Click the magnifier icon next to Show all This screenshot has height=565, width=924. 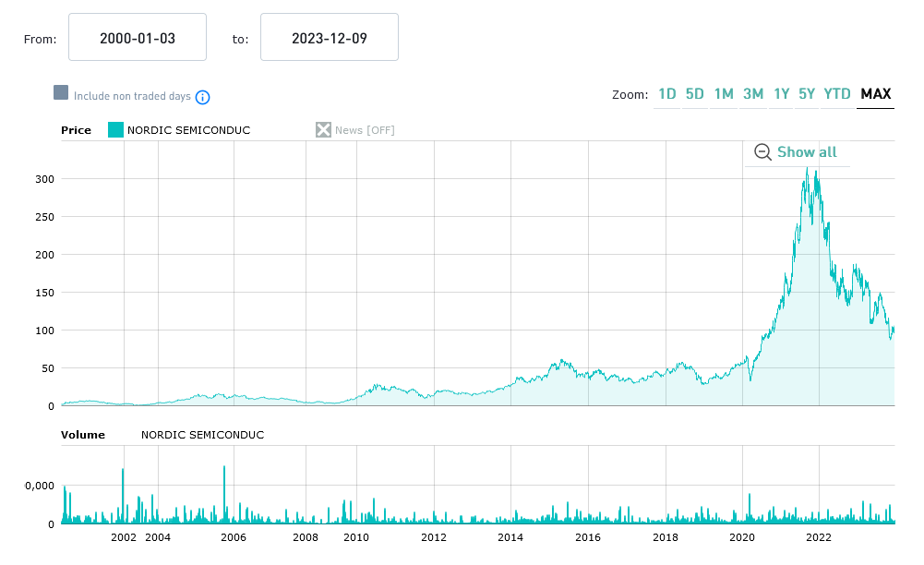[x=762, y=152]
